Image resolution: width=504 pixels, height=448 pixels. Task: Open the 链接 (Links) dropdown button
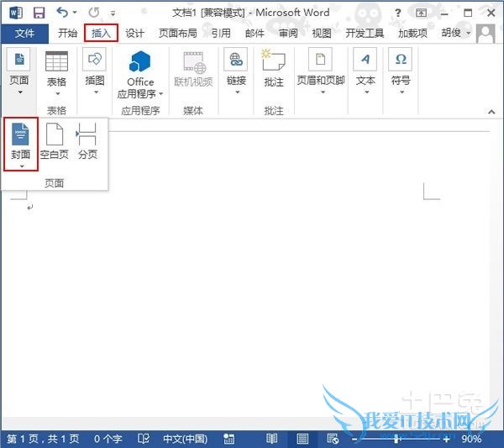pos(236,71)
